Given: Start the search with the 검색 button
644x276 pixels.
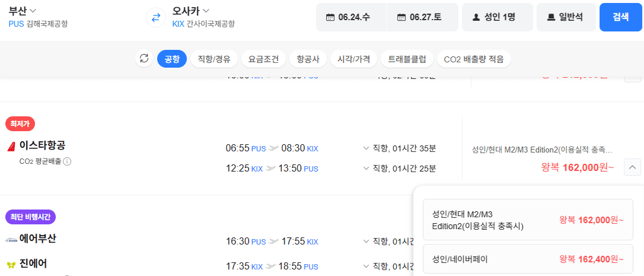Looking at the screenshot, I should pos(621,17).
